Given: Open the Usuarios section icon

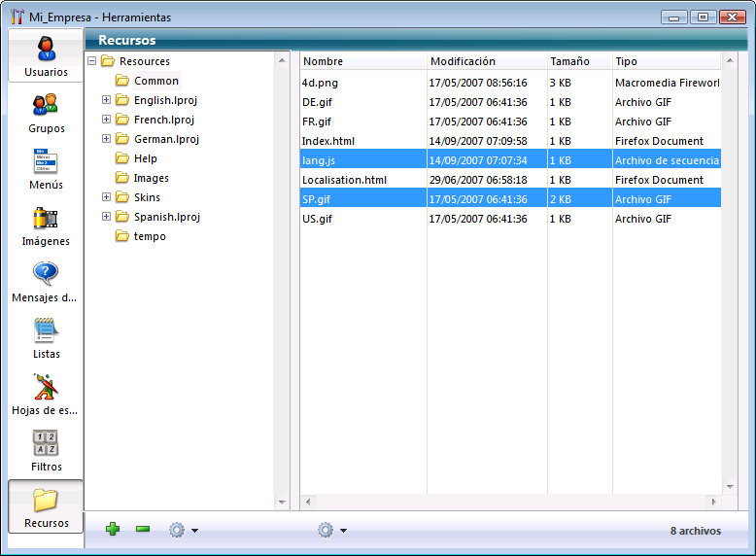Looking at the screenshot, I should pos(46,49).
